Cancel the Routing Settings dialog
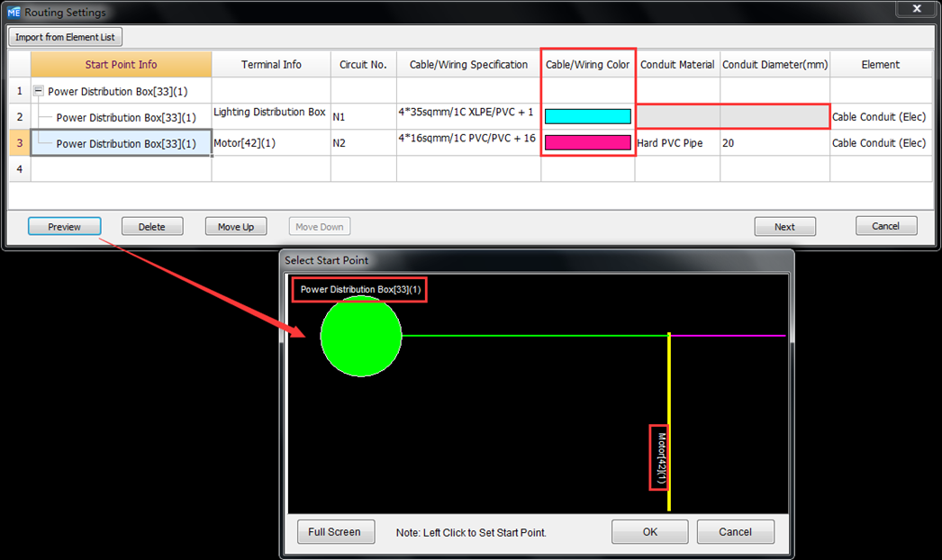The height and width of the screenshot is (560, 942). 885,226
